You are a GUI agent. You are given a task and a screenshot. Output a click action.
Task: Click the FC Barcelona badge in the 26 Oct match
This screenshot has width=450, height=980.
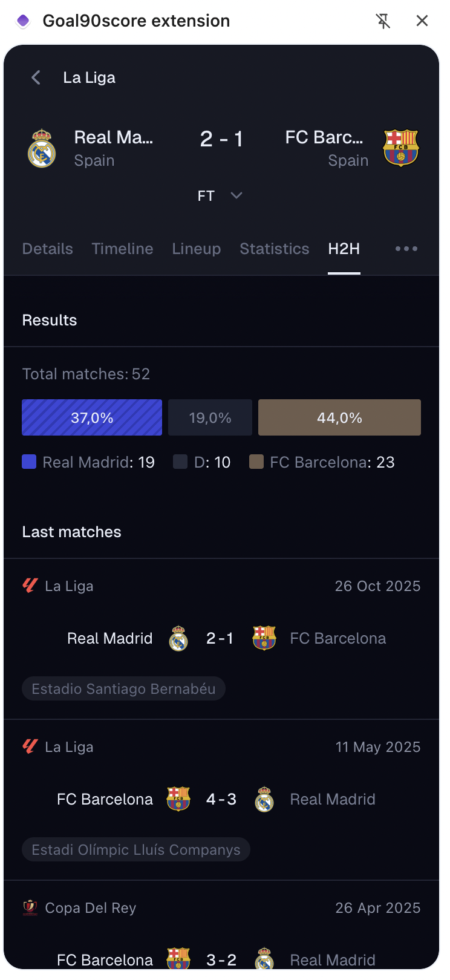coord(264,637)
